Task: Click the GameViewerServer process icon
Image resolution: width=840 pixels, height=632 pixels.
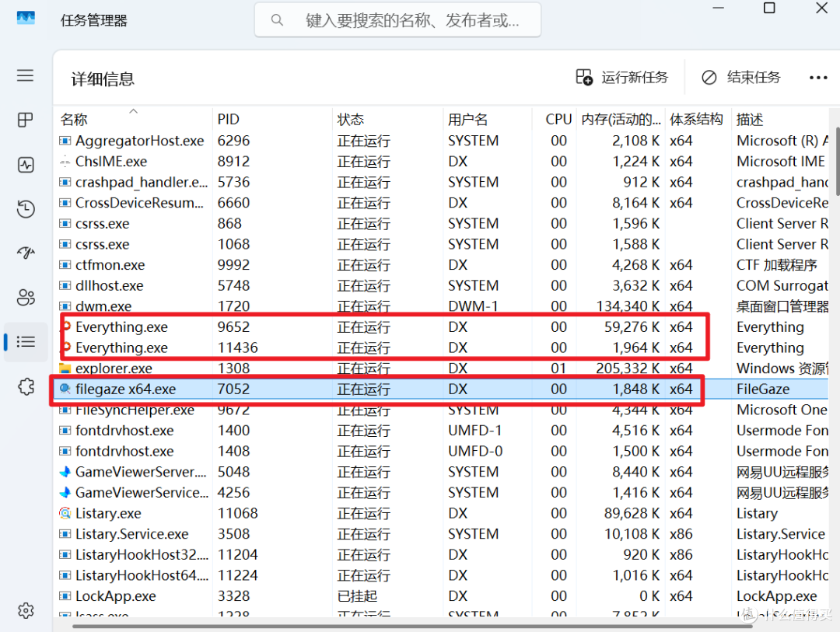Action: tap(65, 472)
